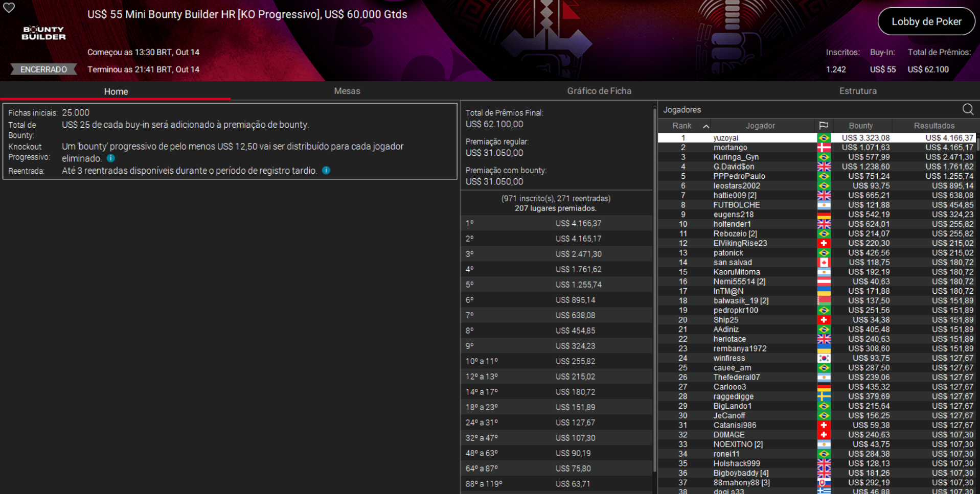Click mortango's Denmark flag
The height and width of the screenshot is (494, 980).
tap(824, 148)
